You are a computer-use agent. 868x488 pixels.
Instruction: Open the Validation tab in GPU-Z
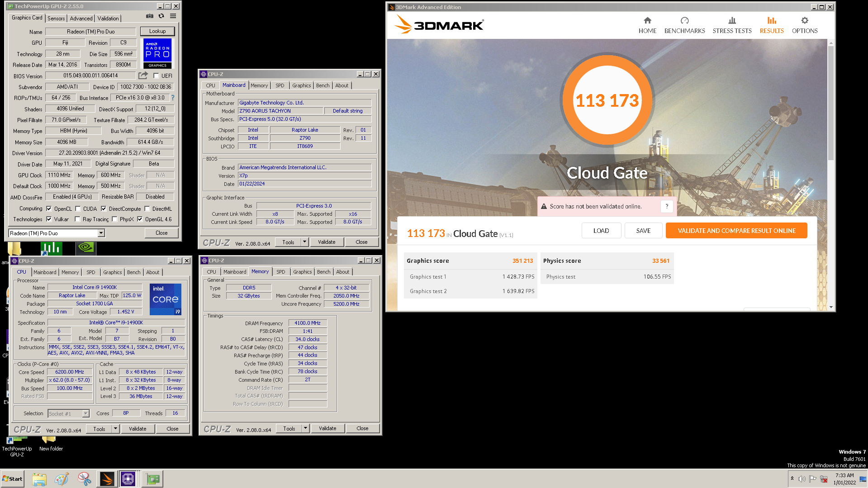(108, 19)
